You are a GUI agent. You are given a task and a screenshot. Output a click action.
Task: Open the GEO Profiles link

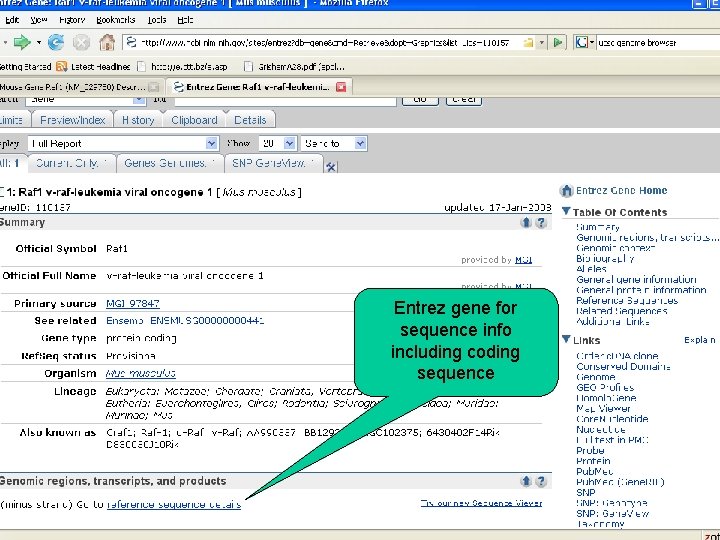click(x=605, y=388)
